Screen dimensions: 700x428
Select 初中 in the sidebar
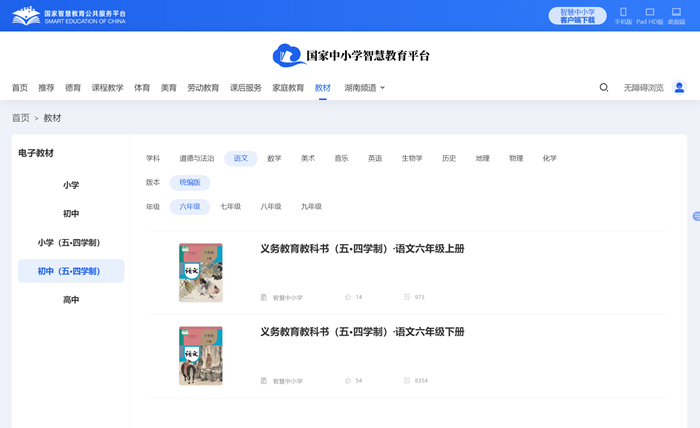(x=71, y=213)
